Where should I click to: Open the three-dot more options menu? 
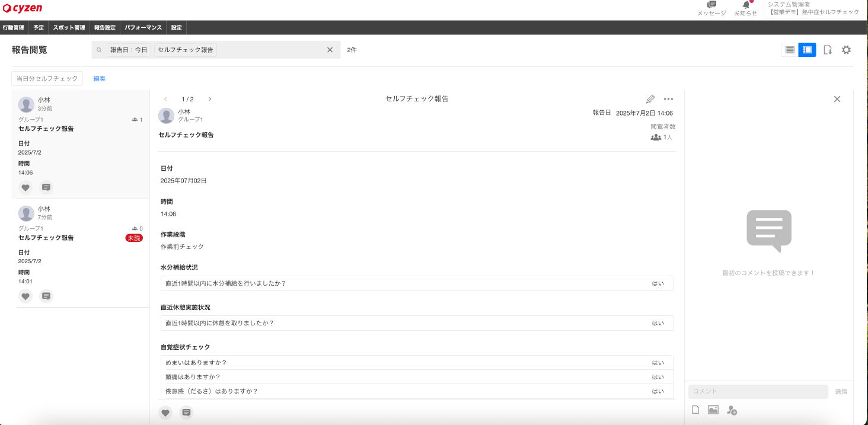[668, 99]
